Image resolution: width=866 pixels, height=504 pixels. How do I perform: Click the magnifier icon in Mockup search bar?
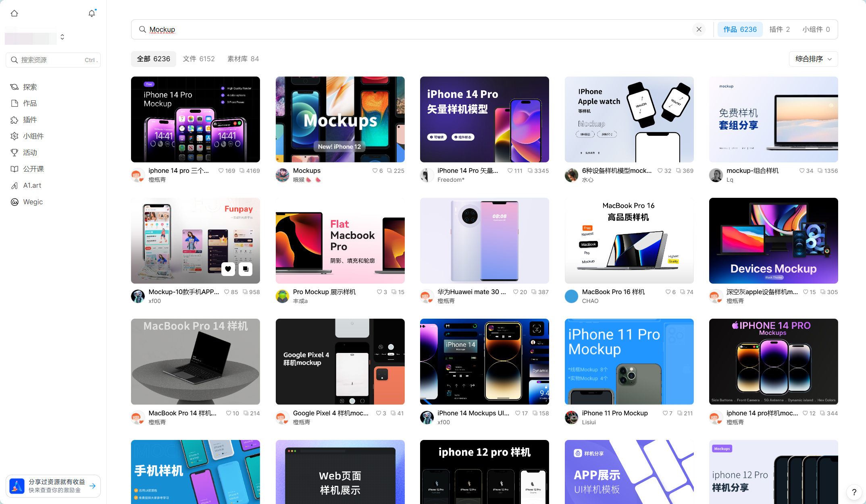coord(142,29)
